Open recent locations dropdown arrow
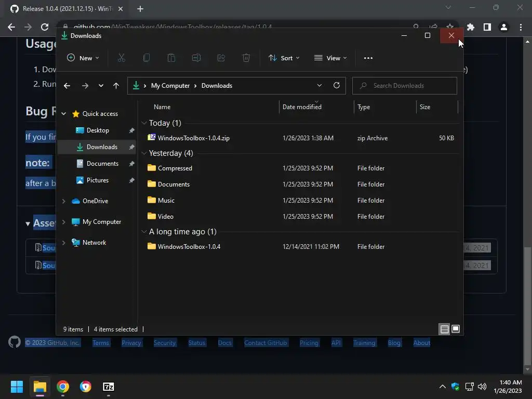 [x=101, y=86]
